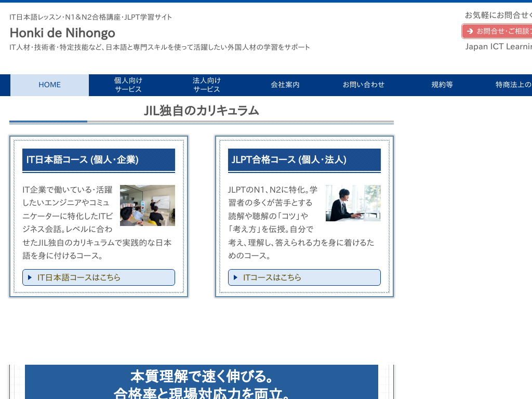Click the triangle icon beside IT日本語コースはこちら
The width and height of the screenshot is (532, 399).
click(x=30, y=277)
